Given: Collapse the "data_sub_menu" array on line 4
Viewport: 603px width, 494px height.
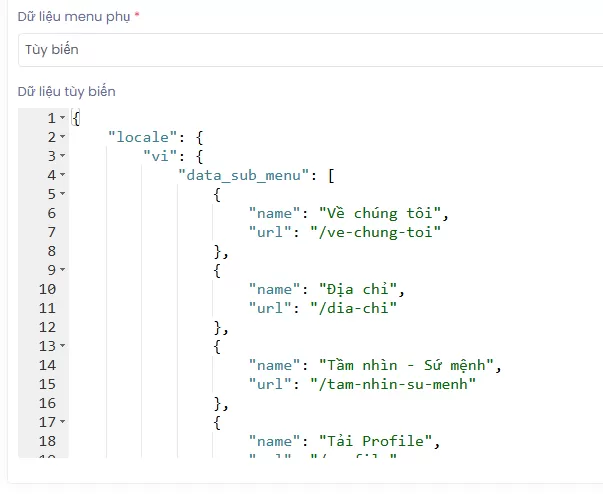Looking at the screenshot, I should coord(62,175).
